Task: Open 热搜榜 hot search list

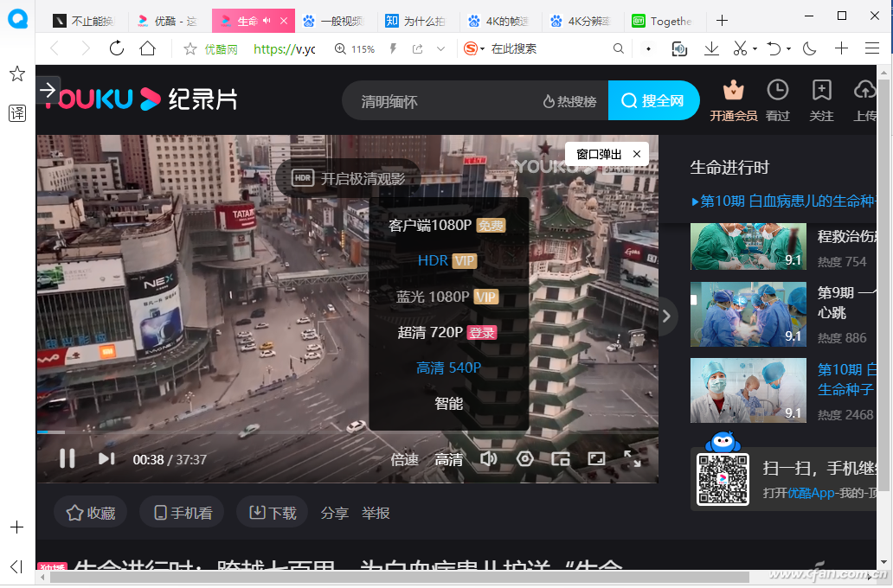Action: pos(569,101)
